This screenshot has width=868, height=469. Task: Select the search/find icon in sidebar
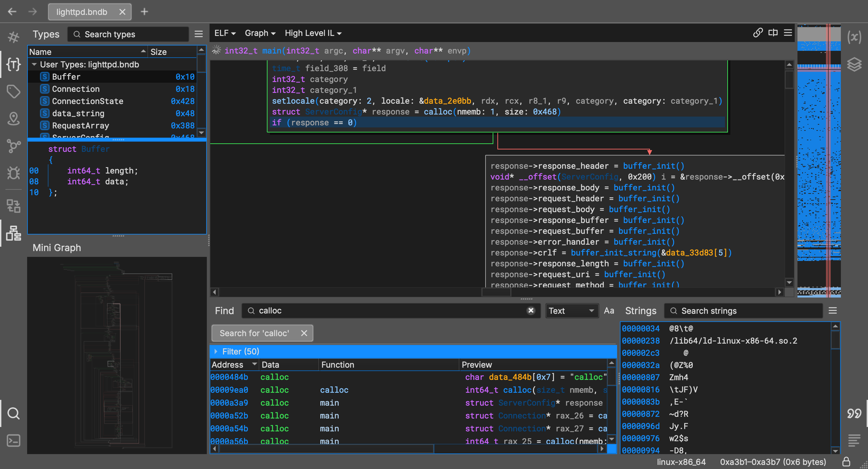click(x=14, y=414)
